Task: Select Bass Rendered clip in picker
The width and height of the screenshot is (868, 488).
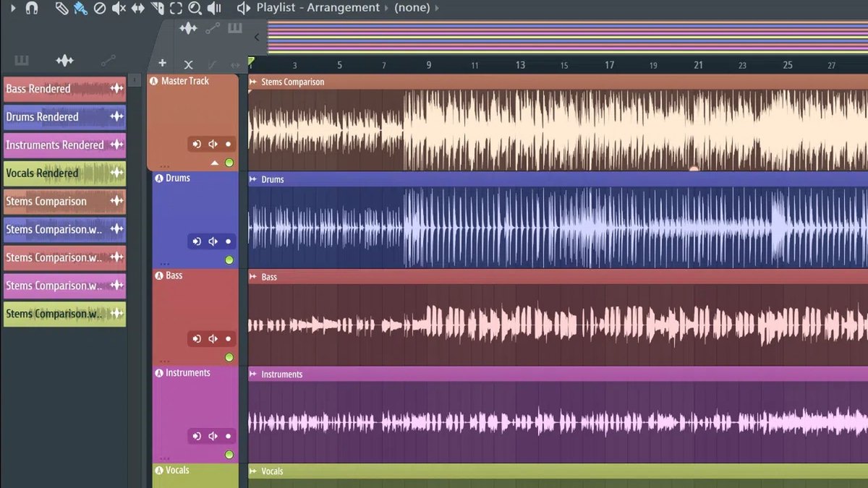Action: pos(64,89)
